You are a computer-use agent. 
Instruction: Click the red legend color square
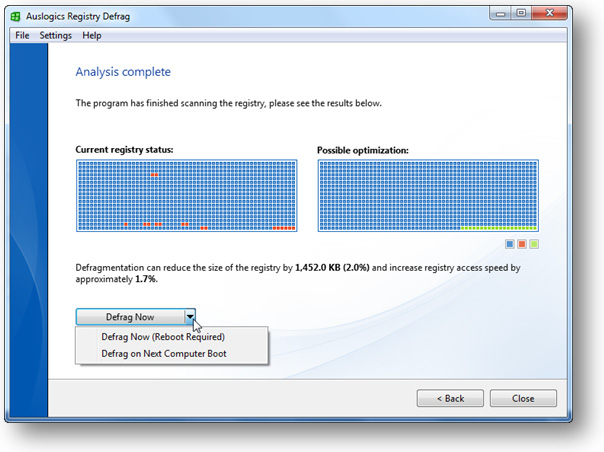coord(522,244)
